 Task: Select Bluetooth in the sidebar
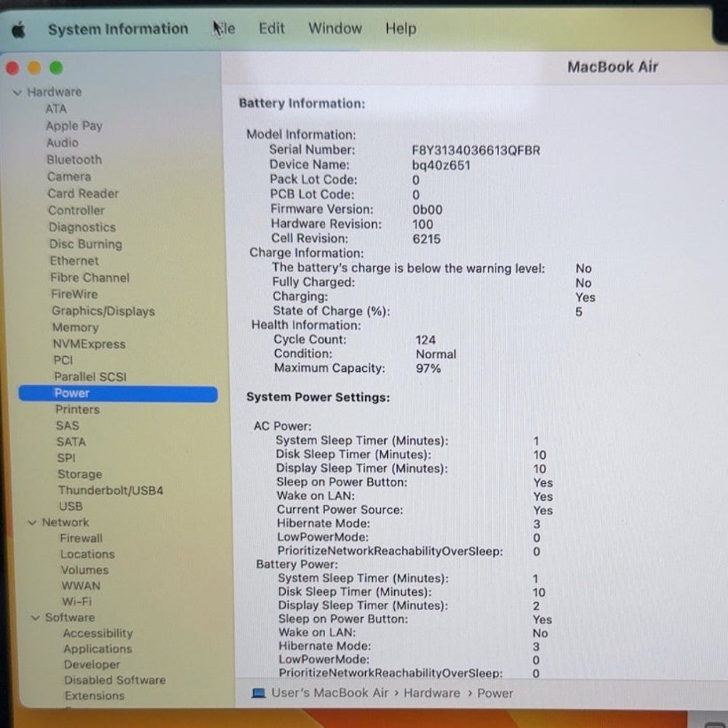pos(74,160)
